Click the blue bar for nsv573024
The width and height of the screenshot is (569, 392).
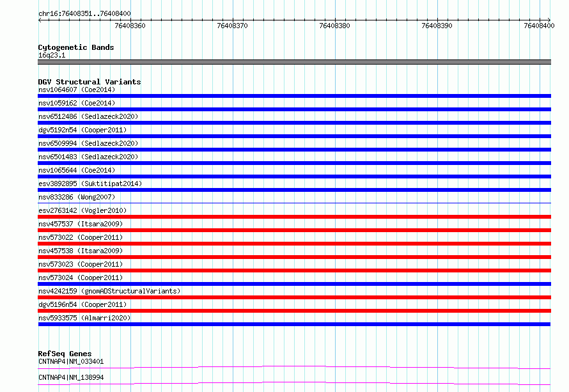(294, 284)
